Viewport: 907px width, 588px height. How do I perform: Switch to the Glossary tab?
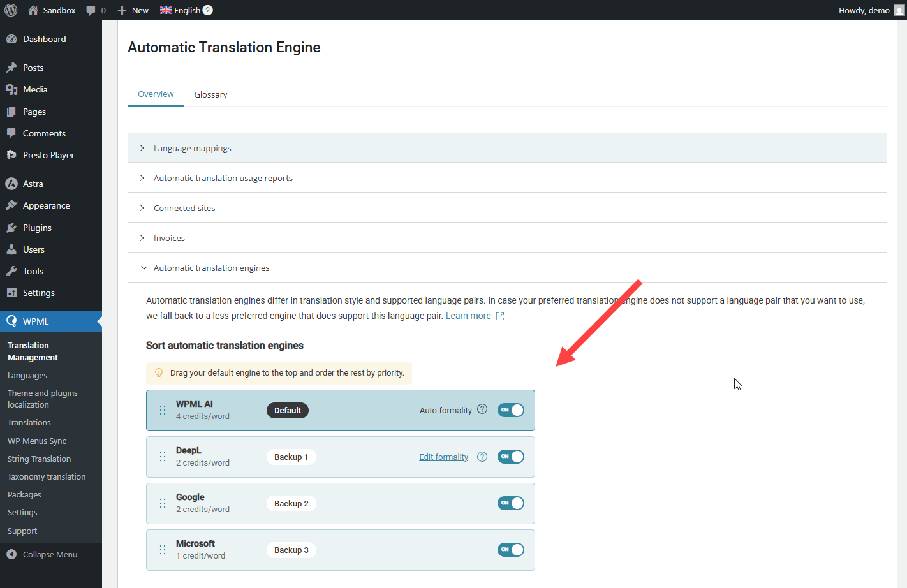pos(210,94)
